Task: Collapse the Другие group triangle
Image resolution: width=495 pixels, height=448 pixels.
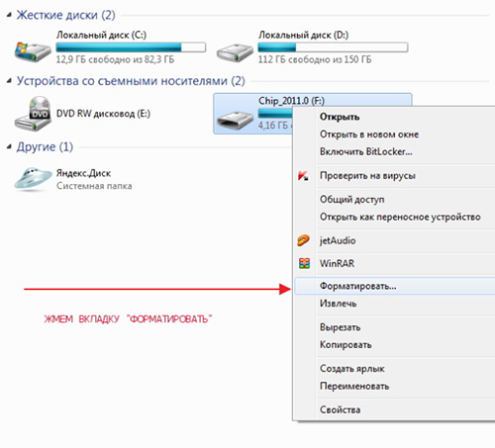Action: click(9, 146)
